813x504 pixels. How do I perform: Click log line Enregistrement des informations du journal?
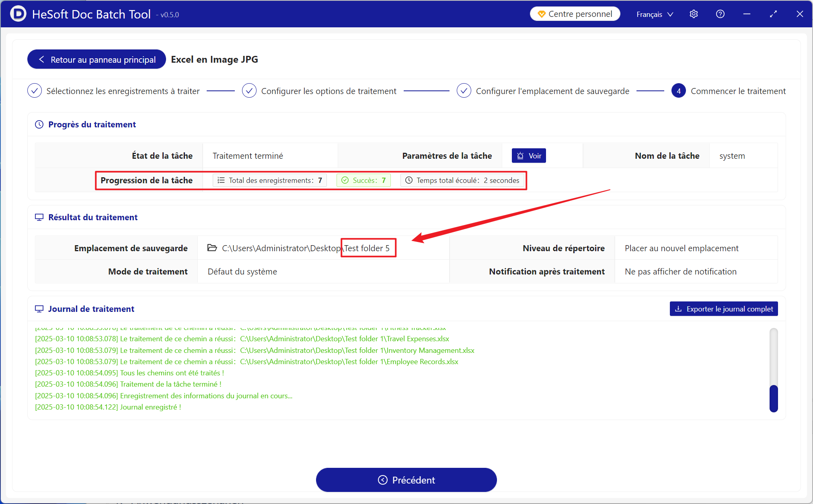(x=164, y=396)
